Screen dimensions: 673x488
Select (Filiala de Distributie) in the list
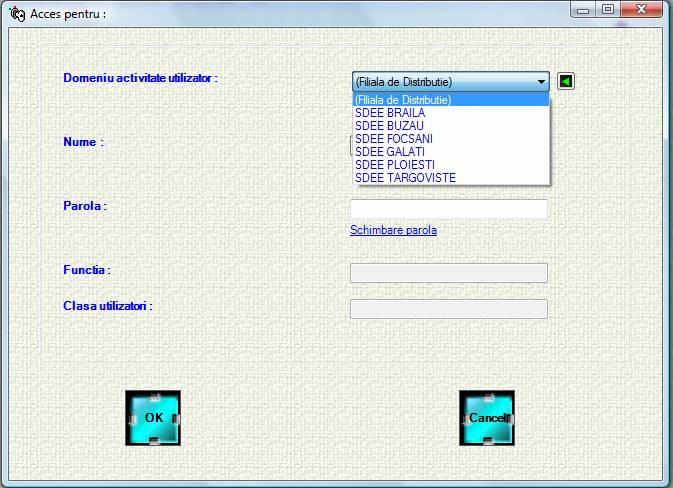pos(451,100)
